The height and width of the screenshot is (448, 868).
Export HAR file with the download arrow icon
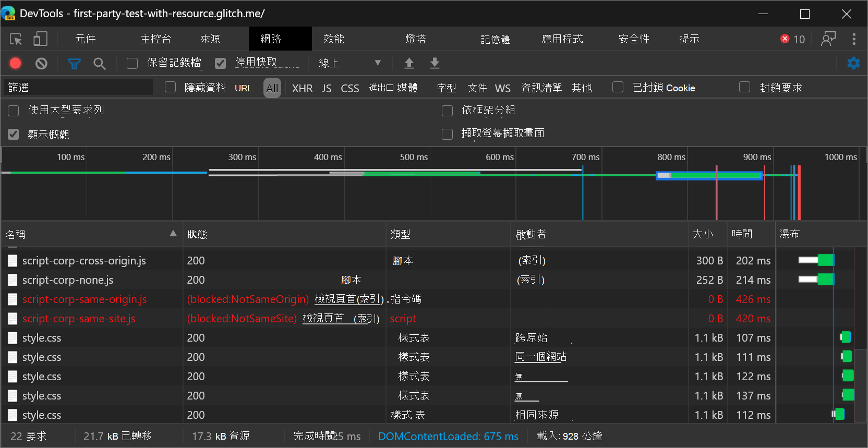435,63
